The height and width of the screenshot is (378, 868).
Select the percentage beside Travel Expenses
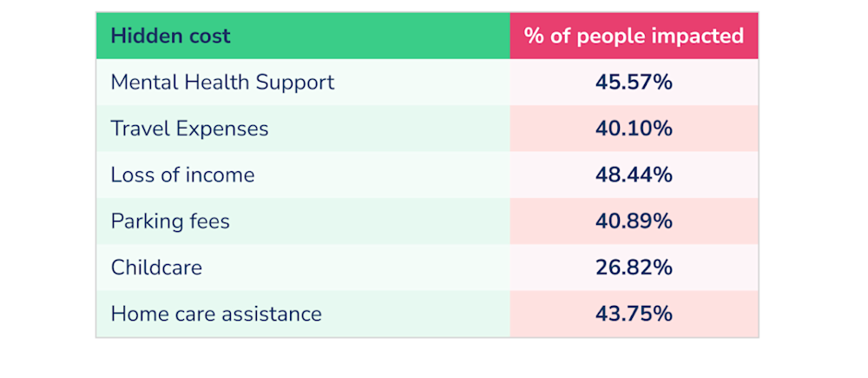[x=634, y=129]
